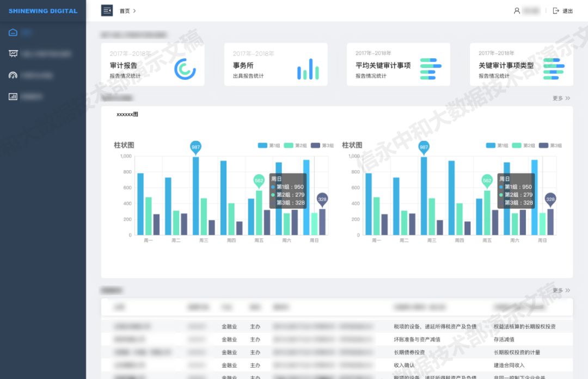Click 更多 above the chart panel
588x379 pixels.
(561, 98)
